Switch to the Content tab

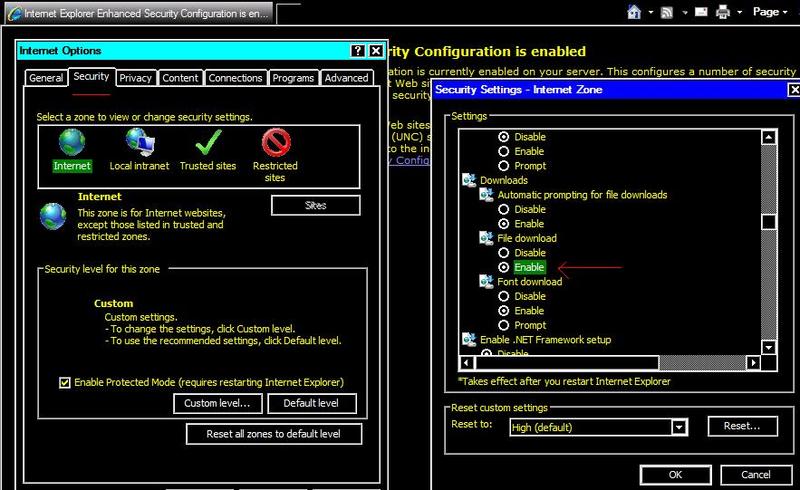pyautogui.click(x=180, y=78)
